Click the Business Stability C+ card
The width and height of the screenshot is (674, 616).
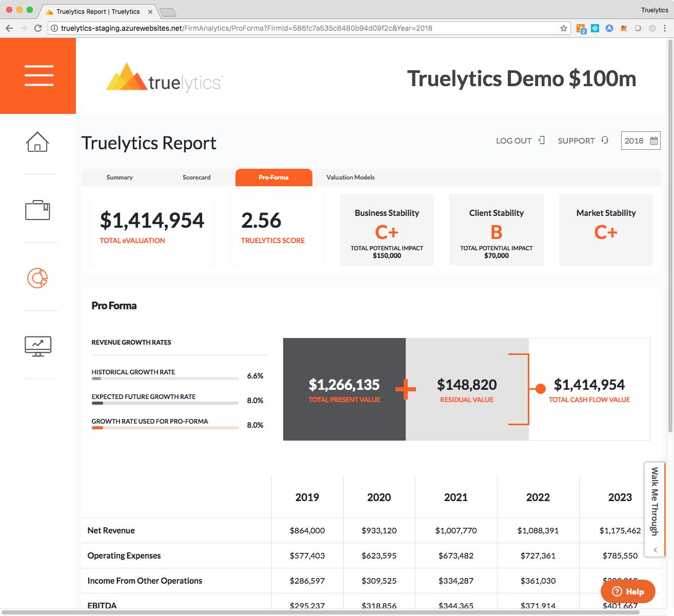click(387, 230)
